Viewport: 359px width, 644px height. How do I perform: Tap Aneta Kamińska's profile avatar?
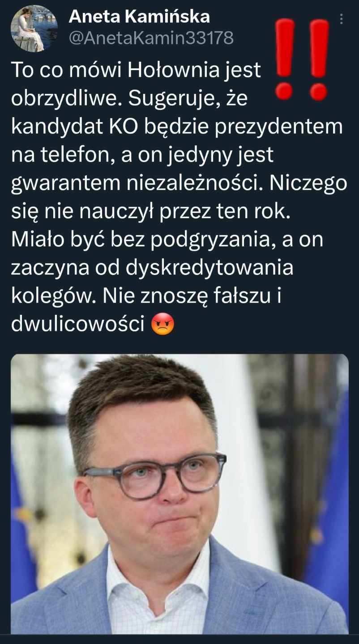click(34, 29)
